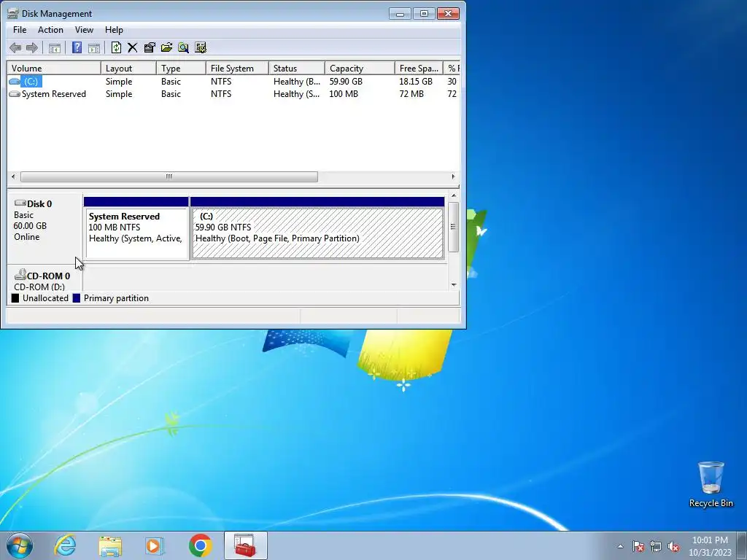
Task: Open Windows Media Player from taskbar
Action: tap(155, 545)
